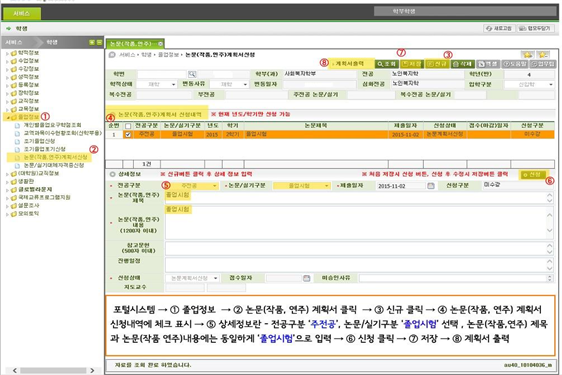This screenshot has width=562, height=375.
Task: Click the 신규 new-entry button
Action: click(x=437, y=64)
